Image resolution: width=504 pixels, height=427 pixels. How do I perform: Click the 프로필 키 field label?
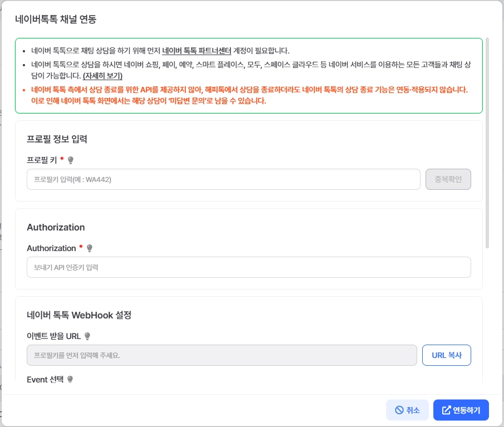[41, 160]
